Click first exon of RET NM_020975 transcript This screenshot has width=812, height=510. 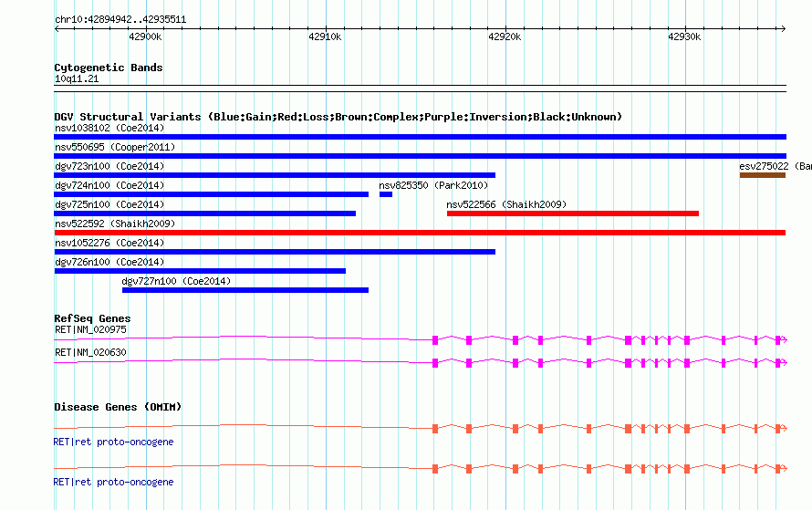coord(435,340)
